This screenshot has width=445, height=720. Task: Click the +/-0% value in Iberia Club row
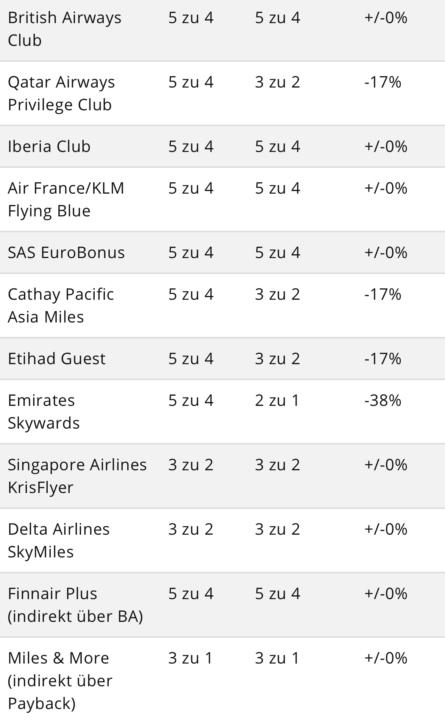(386, 146)
